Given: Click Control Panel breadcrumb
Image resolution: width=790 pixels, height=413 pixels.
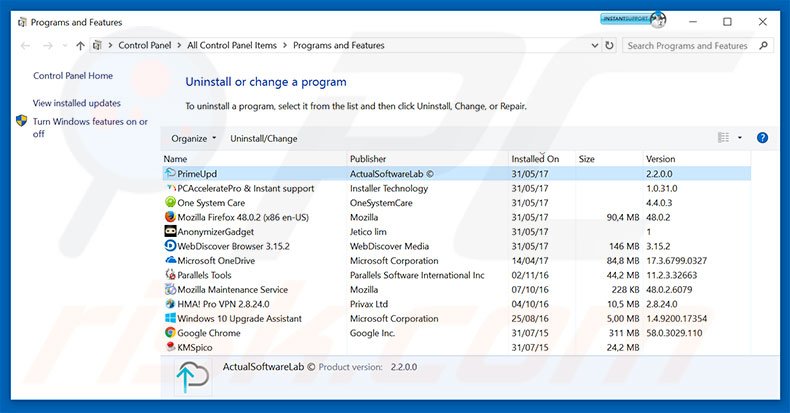Looking at the screenshot, I should point(145,45).
